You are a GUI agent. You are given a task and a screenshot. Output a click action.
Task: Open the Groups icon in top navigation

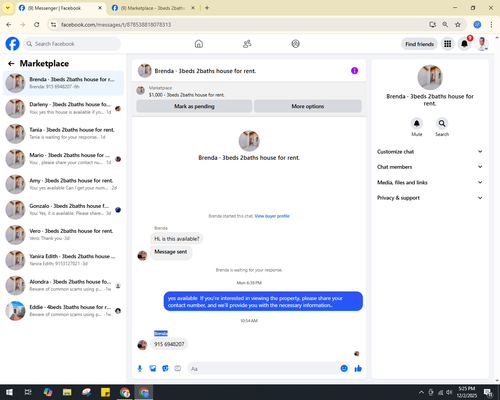295,44
